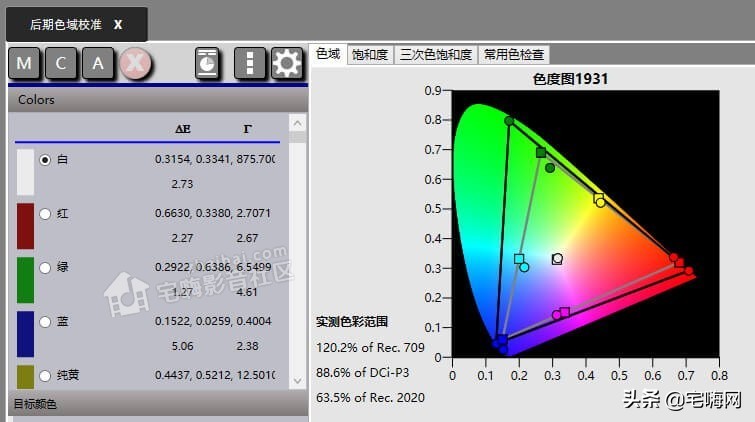Select the 蓝 radio button
This screenshot has height=422, width=755.
(x=45, y=322)
